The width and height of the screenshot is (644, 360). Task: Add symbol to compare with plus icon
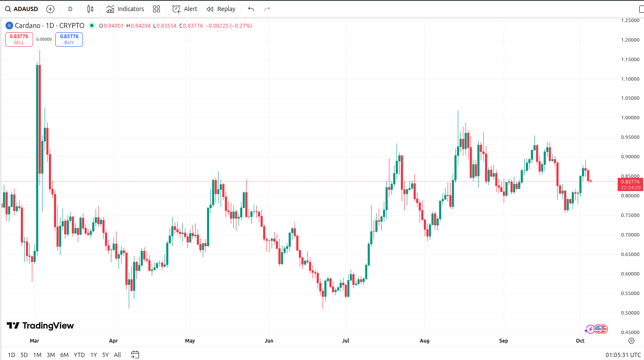coord(50,9)
